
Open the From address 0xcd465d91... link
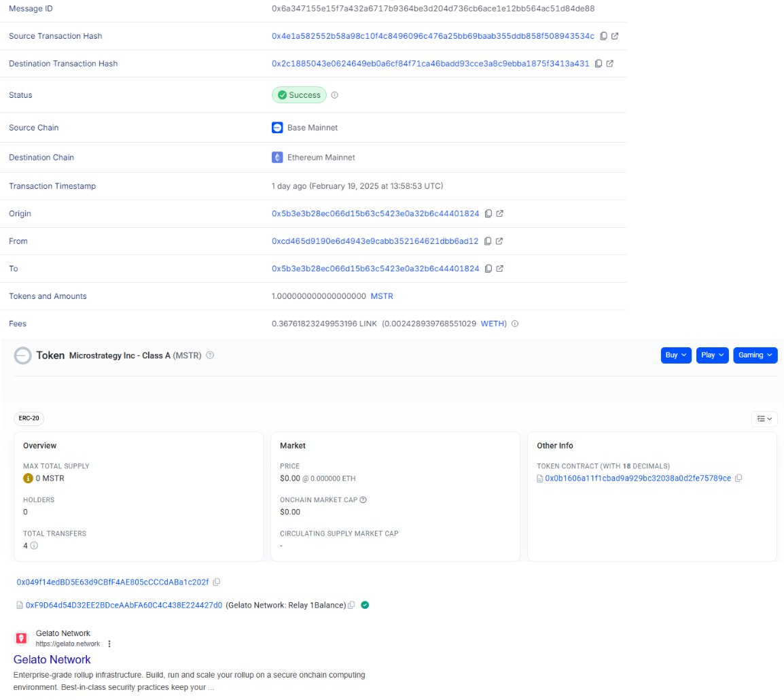tap(375, 241)
